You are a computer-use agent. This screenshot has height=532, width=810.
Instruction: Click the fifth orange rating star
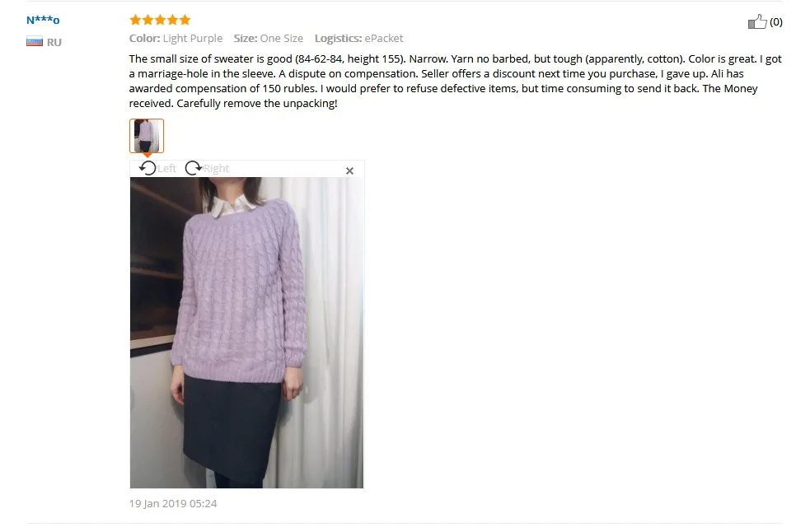pos(185,20)
